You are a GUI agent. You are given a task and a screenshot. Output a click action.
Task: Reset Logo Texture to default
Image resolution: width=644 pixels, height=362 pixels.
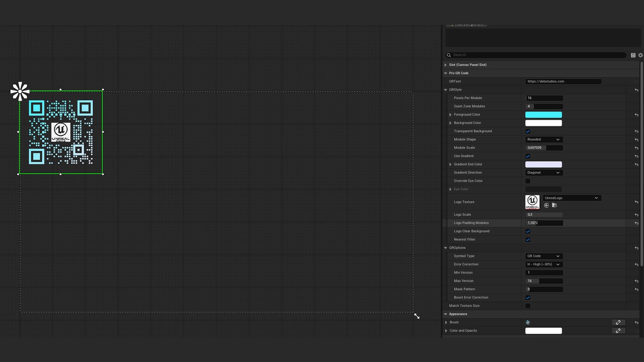pyautogui.click(x=636, y=202)
